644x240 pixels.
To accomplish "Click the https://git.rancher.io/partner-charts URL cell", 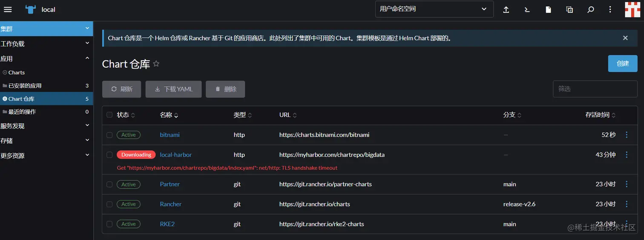I will tap(325, 184).
